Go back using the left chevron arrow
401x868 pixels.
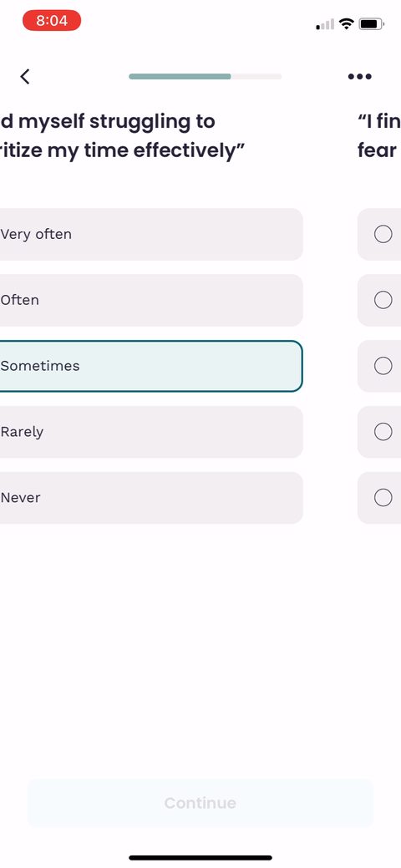point(25,76)
